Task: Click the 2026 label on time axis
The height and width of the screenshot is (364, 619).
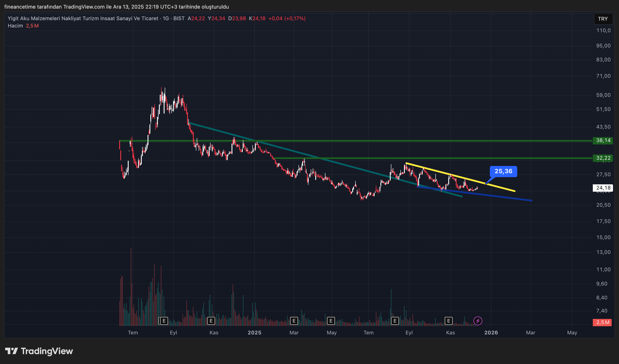Action: coord(491,333)
